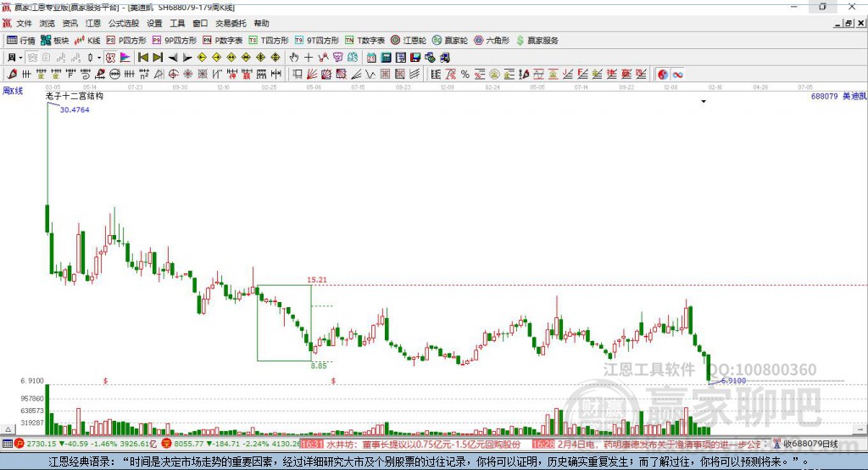The width and height of the screenshot is (868, 470).
Task: Open the 水井坊 buyback news headline
Action: point(424,445)
